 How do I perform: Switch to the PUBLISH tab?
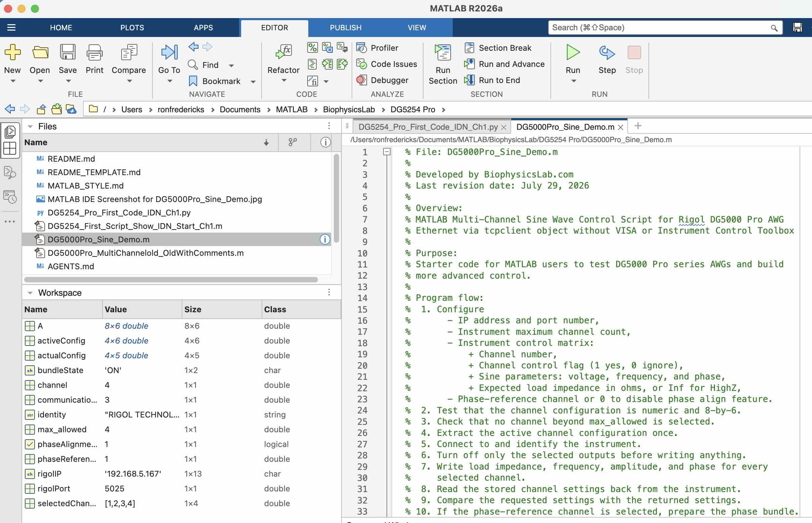(346, 28)
